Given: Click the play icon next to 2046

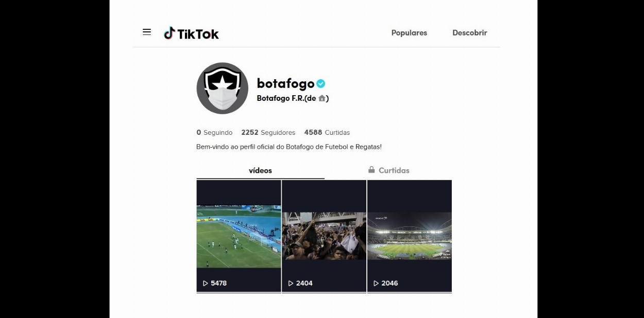Looking at the screenshot, I should (x=376, y=284).
